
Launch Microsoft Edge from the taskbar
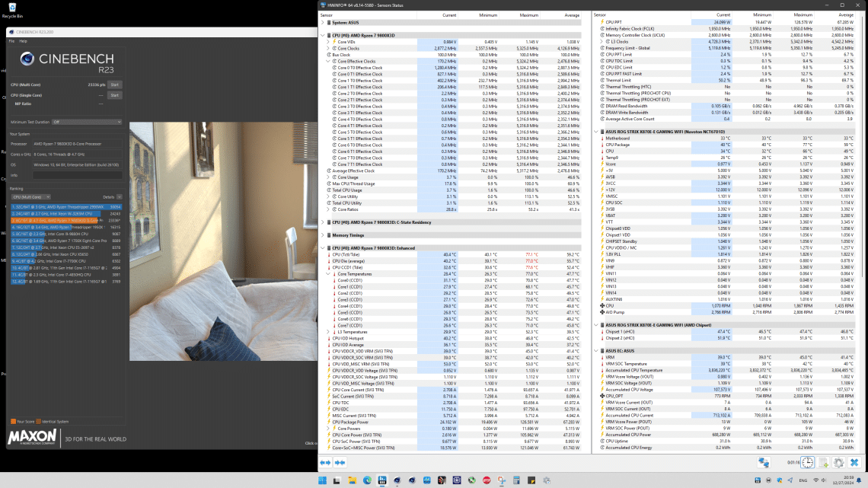[367, 480]
